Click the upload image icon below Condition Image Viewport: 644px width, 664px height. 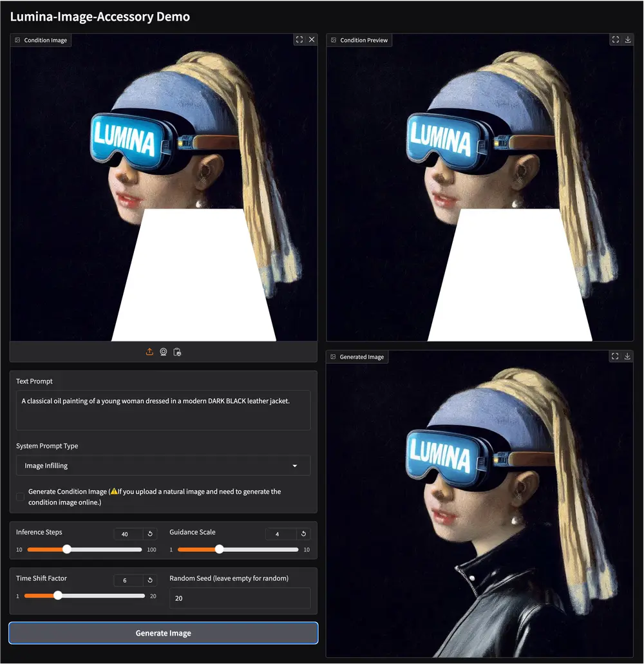[149, 352]
